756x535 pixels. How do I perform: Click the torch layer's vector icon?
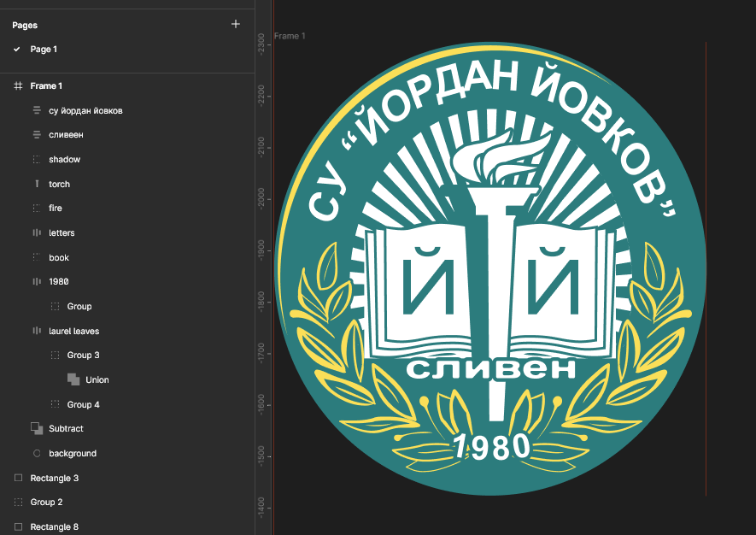point(37,184)
